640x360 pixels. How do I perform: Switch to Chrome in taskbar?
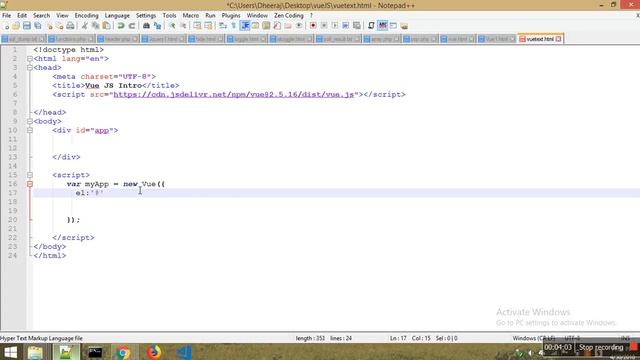click(122, 352)
